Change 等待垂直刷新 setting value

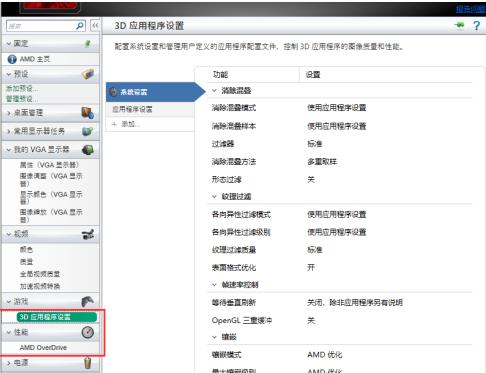(x=355, y=302)
